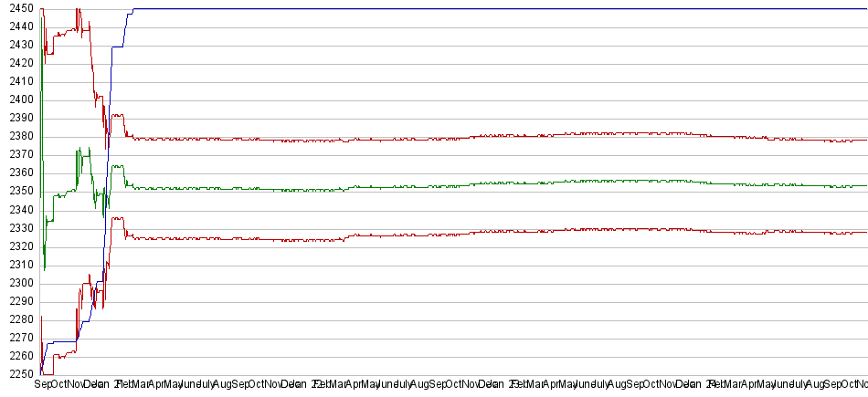Click the 2330 y-axis label
This screenshot has width=868, height=397.
point(17,228)
